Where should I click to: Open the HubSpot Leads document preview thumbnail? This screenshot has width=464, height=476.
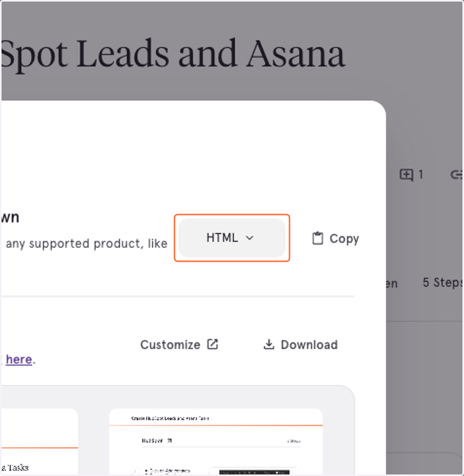pos(216,442)
